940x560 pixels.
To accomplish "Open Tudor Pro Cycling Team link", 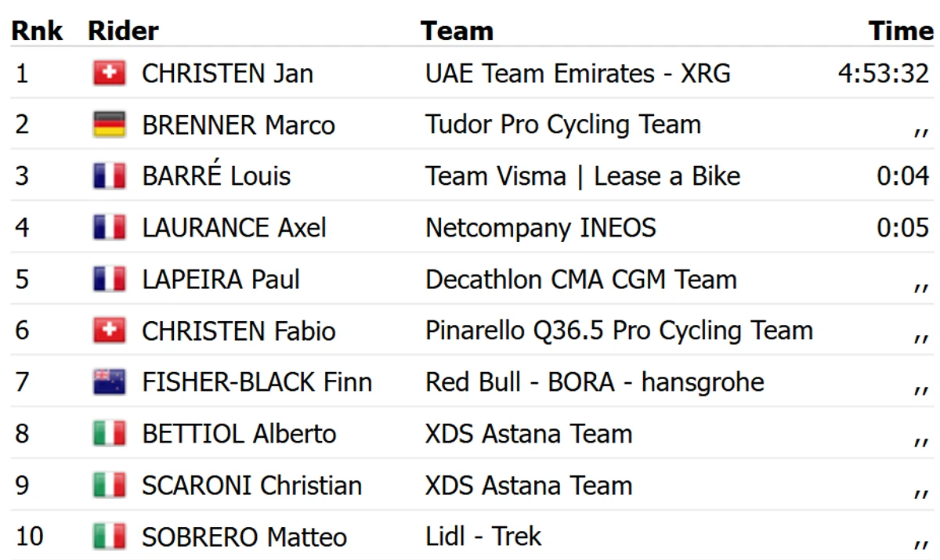I will point(563,125).
